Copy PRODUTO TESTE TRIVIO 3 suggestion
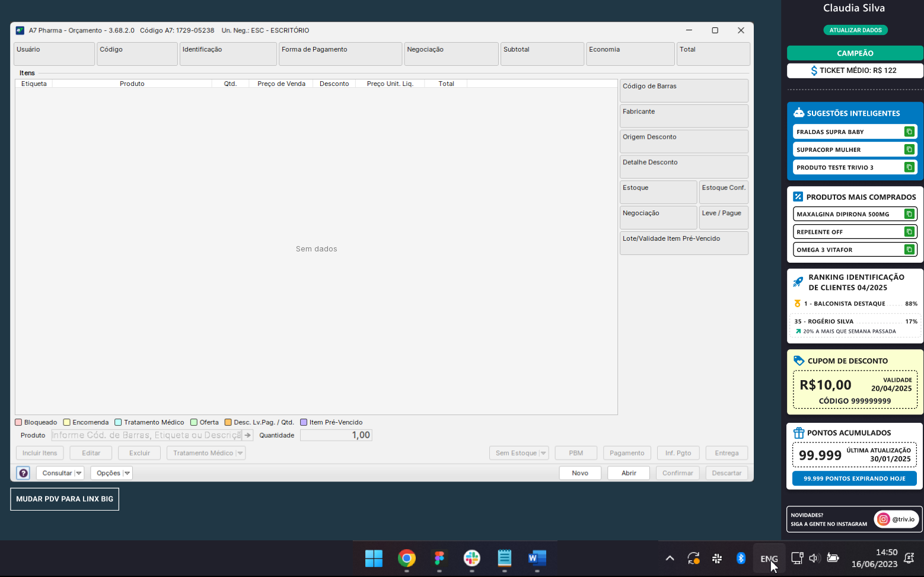Screen dimensions: 924x577 pos(909,167)
